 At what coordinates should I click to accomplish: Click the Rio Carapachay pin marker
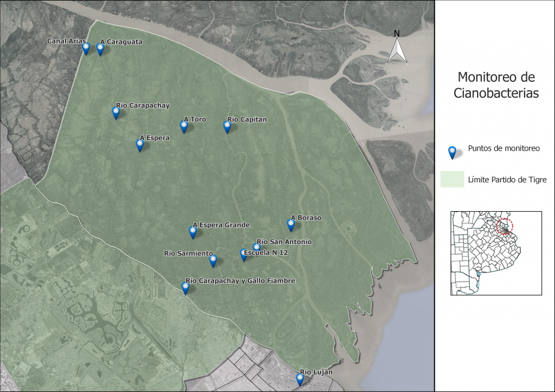pos(116,113)
